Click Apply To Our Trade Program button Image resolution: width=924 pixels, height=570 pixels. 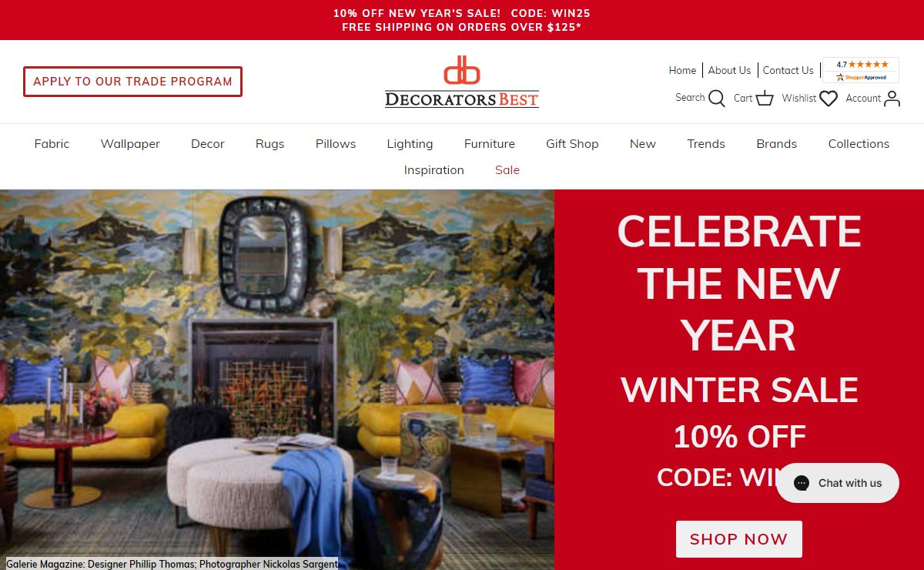click(132, 82)
